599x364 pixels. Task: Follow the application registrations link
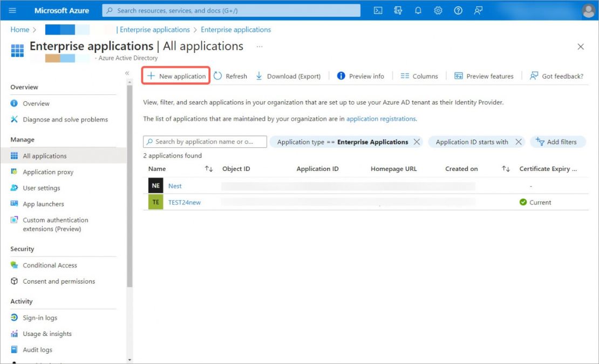(381, 119)
